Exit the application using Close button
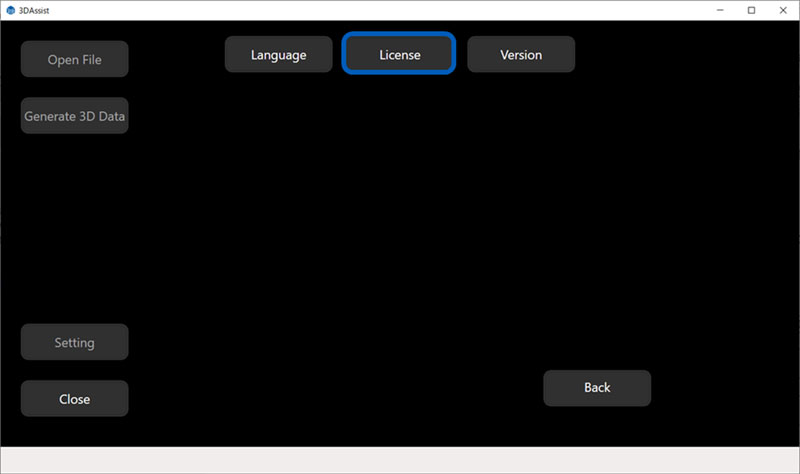The height and width of the screenshot is (474, 800). pyautogui.click(x=75, y=399)
